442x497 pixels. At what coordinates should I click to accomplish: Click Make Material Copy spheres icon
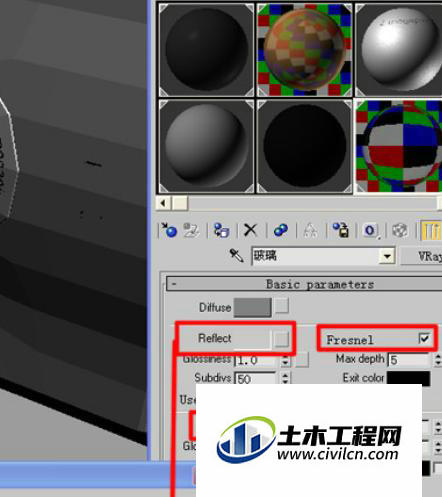click(x=281, y=230)
